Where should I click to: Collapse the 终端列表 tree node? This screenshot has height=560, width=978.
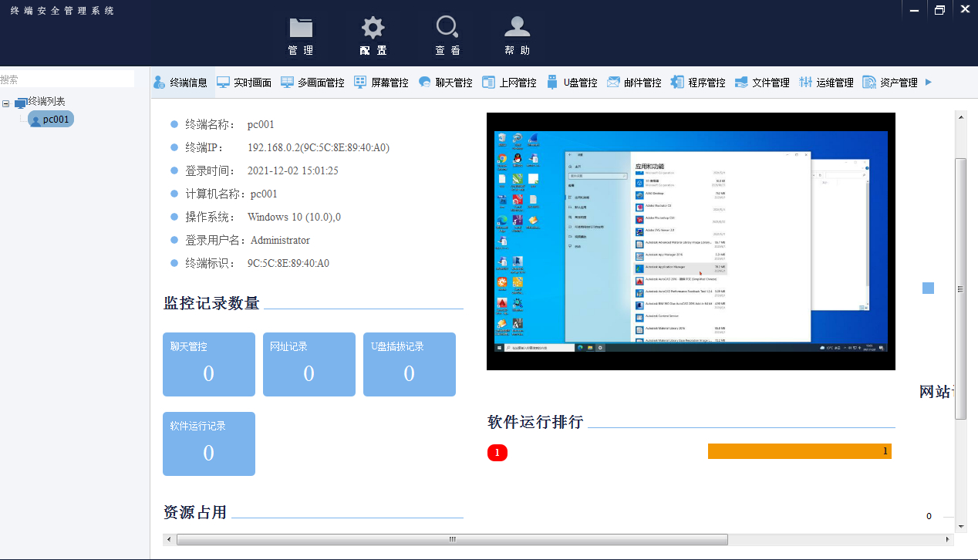[6, 103]
